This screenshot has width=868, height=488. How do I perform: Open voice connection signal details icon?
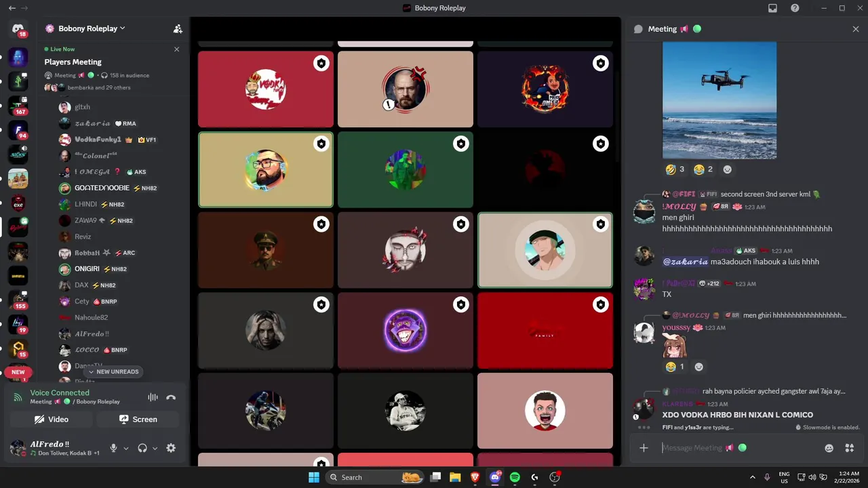click(x=18, y=397)
